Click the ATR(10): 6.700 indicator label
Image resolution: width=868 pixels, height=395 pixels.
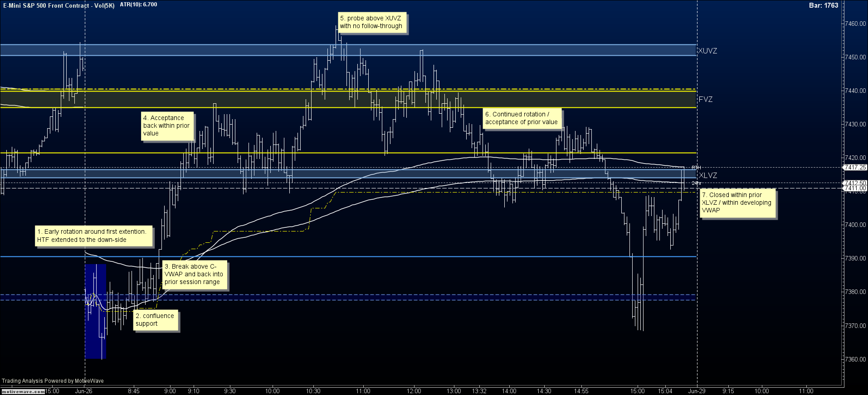click(x=139, y=5)
